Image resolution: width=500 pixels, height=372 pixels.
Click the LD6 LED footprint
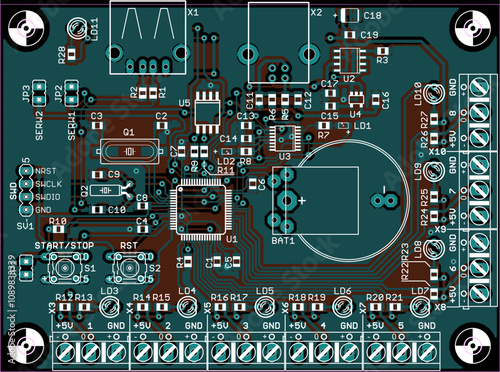tap(342, 306)
